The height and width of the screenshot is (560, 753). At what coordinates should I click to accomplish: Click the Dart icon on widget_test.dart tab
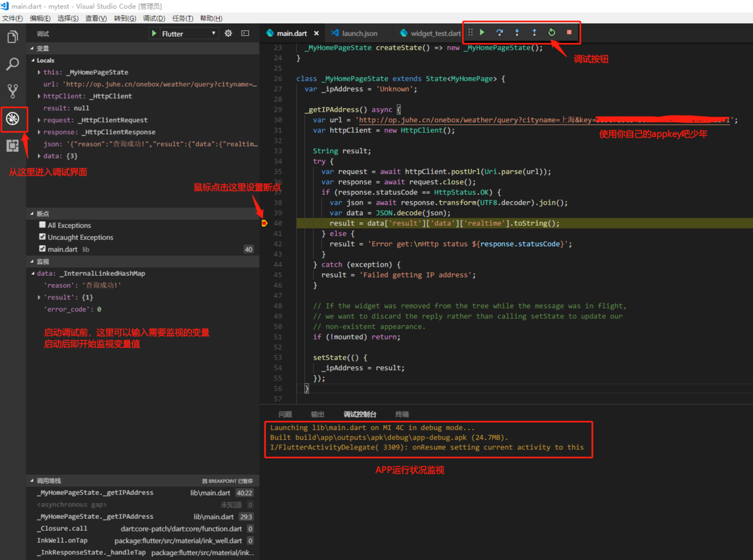404,33
